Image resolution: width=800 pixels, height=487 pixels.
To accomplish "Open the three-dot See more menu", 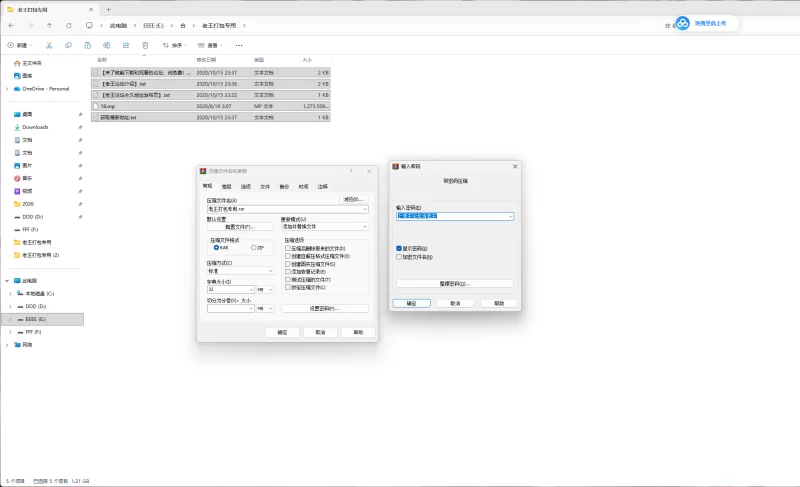I will pyautogui.click(x=239, y=45).
